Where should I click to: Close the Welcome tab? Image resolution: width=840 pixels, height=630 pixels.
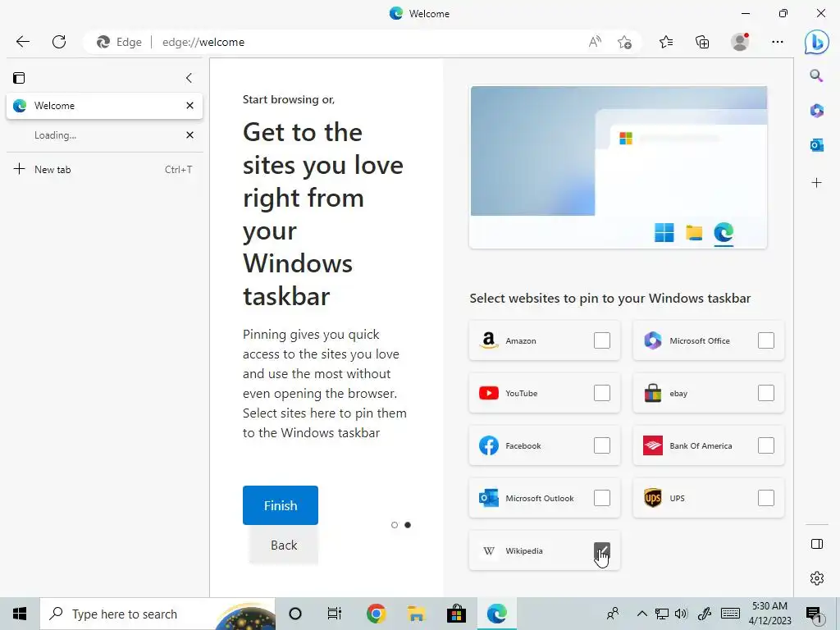point(189,106)
